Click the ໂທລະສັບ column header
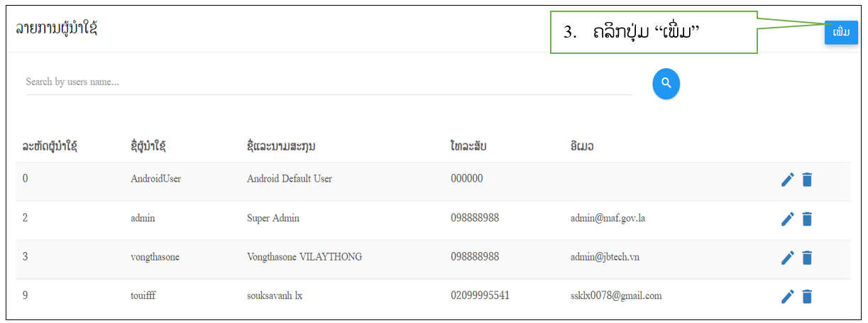The width and height of the screenshot is (868, 323). (468, 147)
